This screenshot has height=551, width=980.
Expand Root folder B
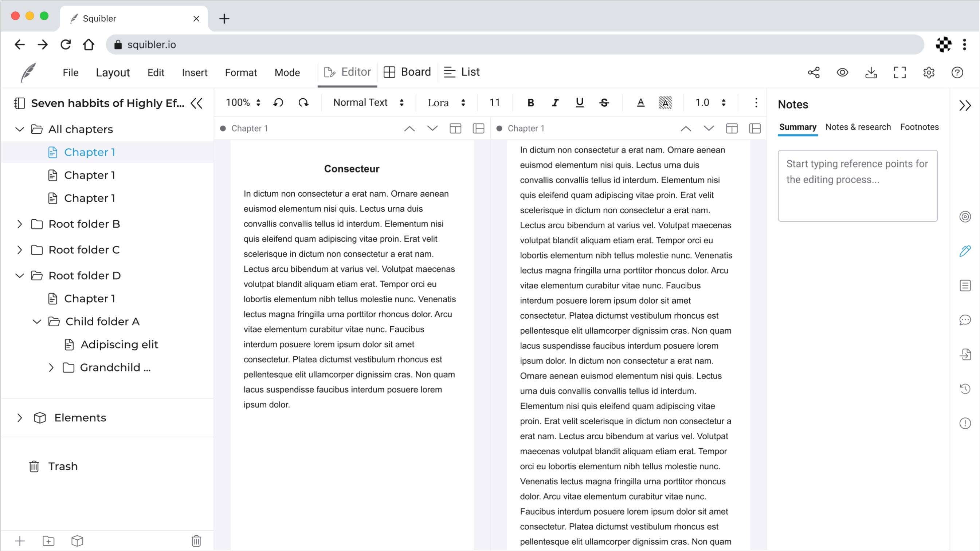coord(19,224)
